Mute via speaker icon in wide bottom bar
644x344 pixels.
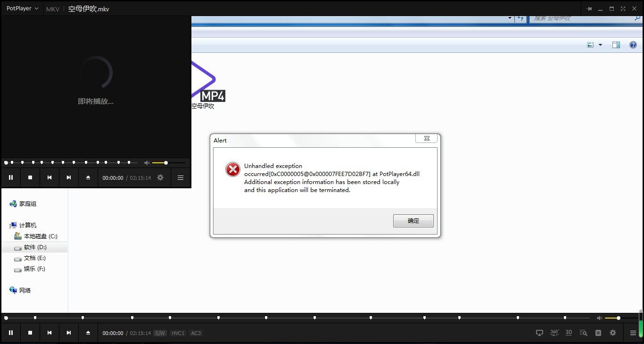click(x=600, y=318)
